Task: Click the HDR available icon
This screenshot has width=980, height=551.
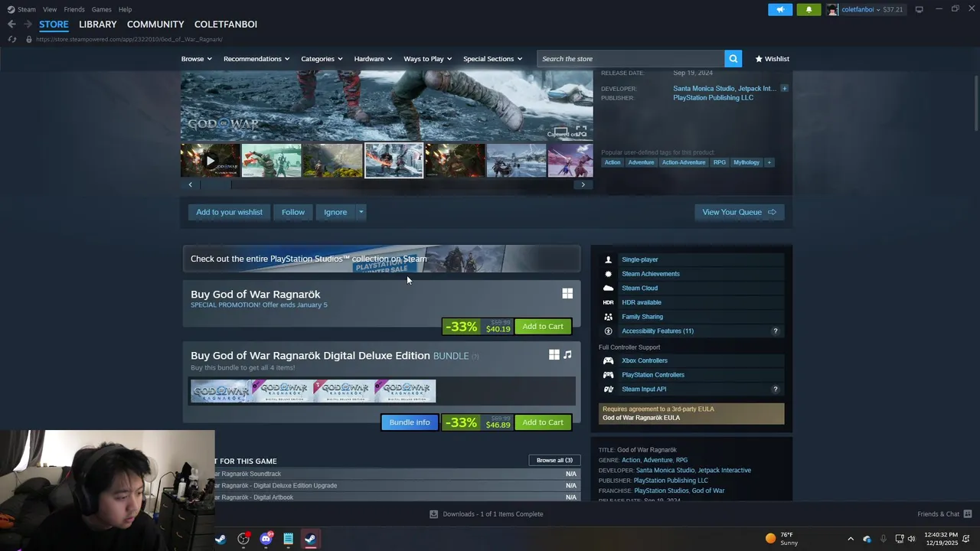Action: (608, 302)
